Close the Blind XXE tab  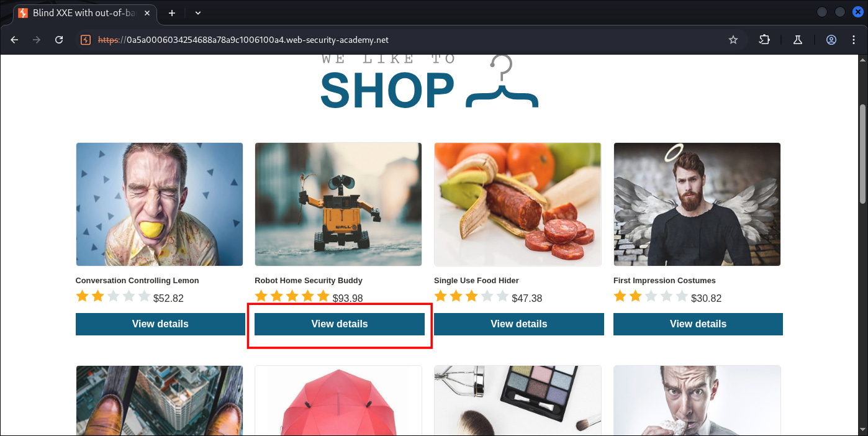147,12
